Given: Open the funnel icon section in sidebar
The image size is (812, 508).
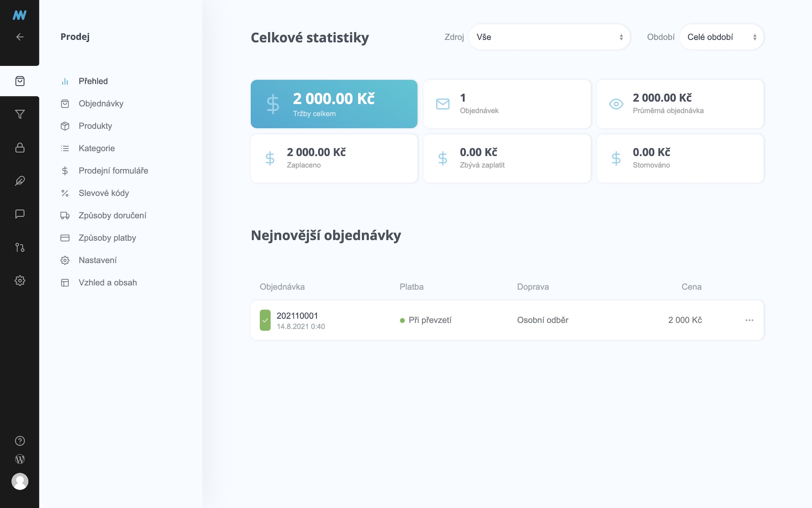Looking at the screenshot, I should point(19,114).
